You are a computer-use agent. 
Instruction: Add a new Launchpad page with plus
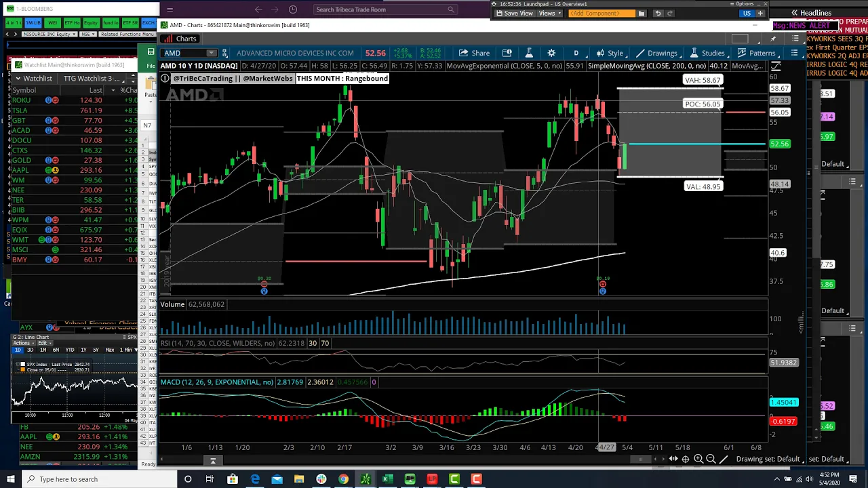click(x=760, y=14)
